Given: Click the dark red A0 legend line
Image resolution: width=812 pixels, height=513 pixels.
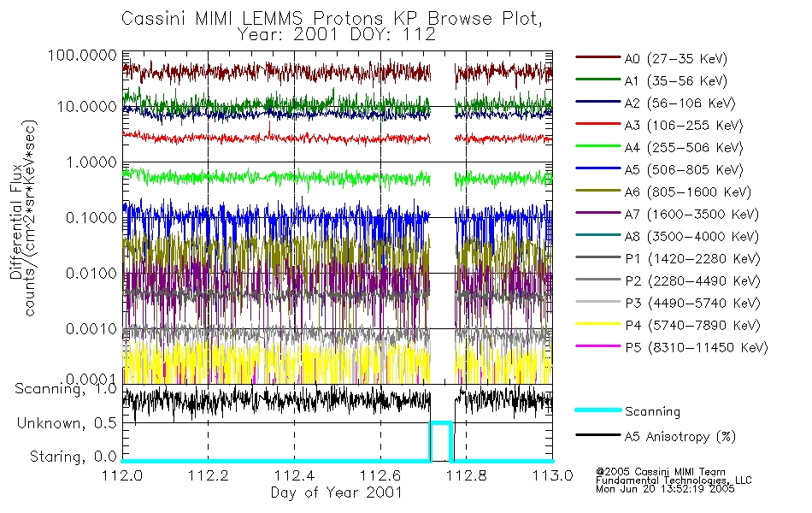Looking at the screenshot, I should 597,57.
